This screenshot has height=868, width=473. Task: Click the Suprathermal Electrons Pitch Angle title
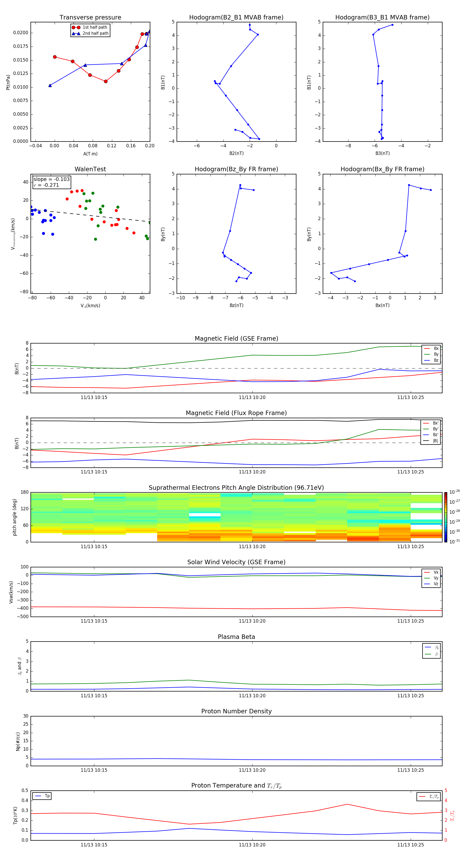(236, 488)
